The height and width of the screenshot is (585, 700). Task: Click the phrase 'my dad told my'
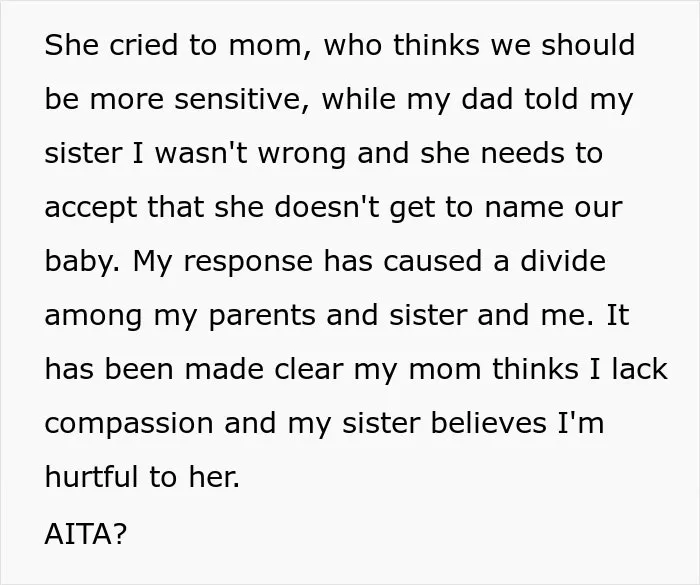click(x=520, y=100)
